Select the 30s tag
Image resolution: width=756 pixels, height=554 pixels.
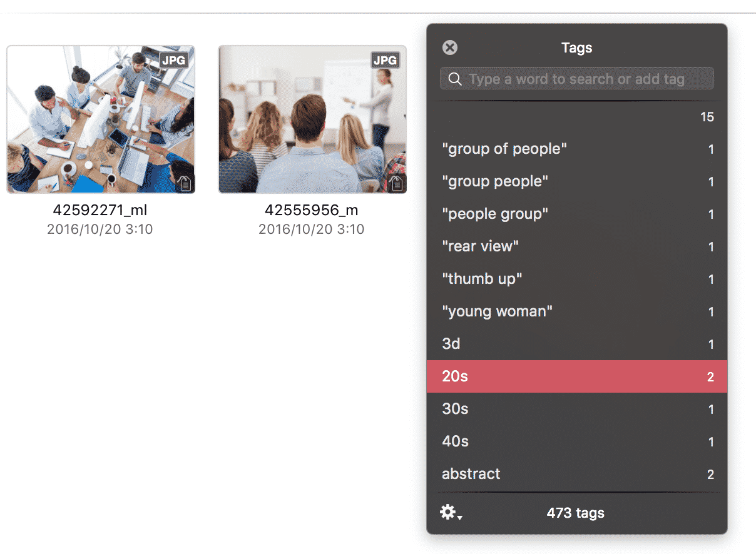(x=577, y=409)
